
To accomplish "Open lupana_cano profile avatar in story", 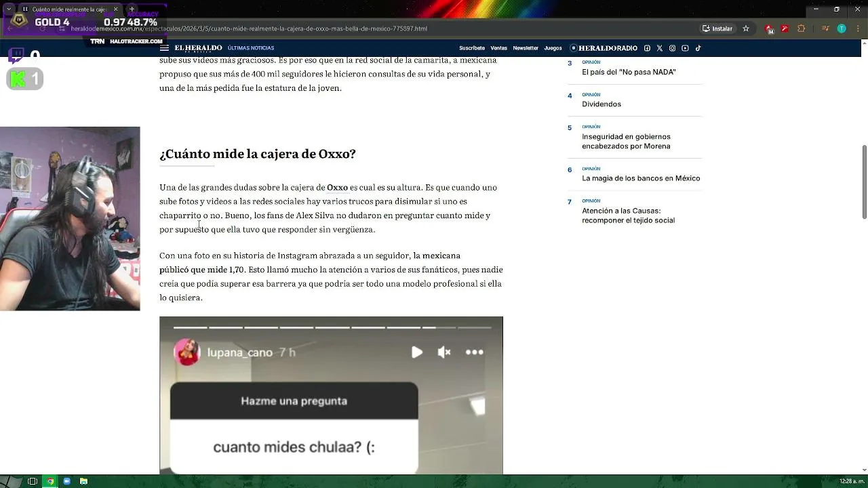I will point(187,352).
